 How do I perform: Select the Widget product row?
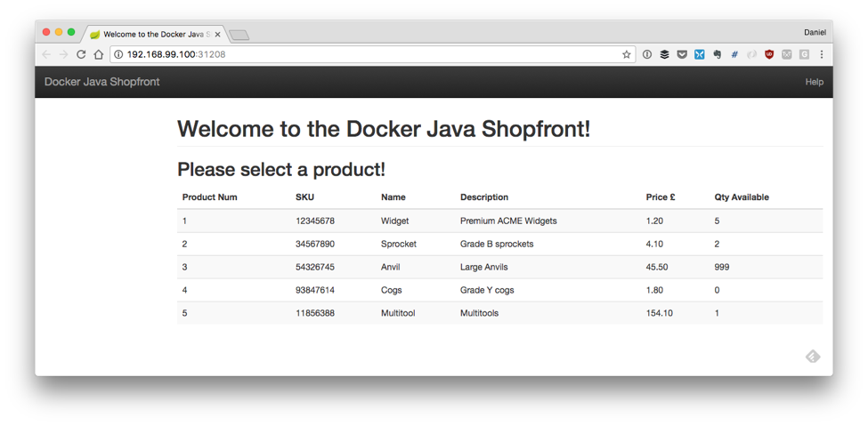tap(499, 221)
